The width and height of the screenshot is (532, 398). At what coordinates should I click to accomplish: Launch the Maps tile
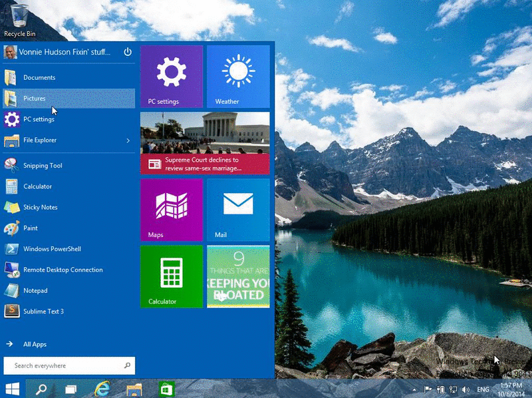(171, 209)
